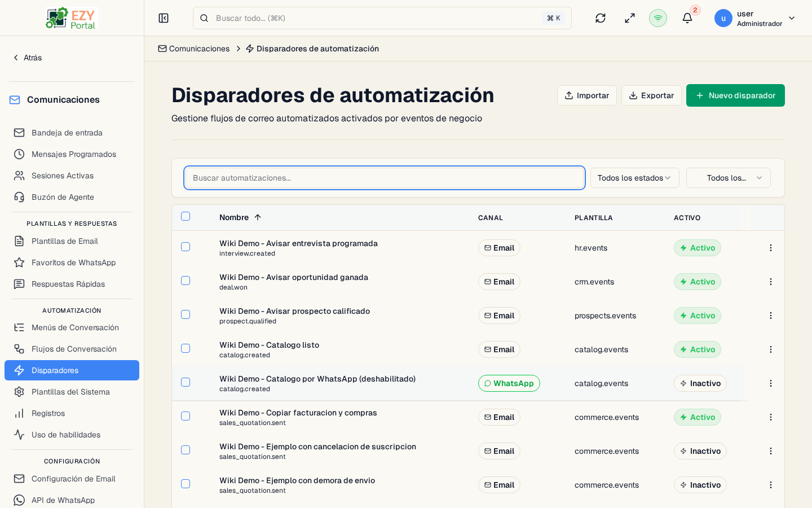Collapse the sidebar panel icon
812x508 pixels.
coord(164,18)
